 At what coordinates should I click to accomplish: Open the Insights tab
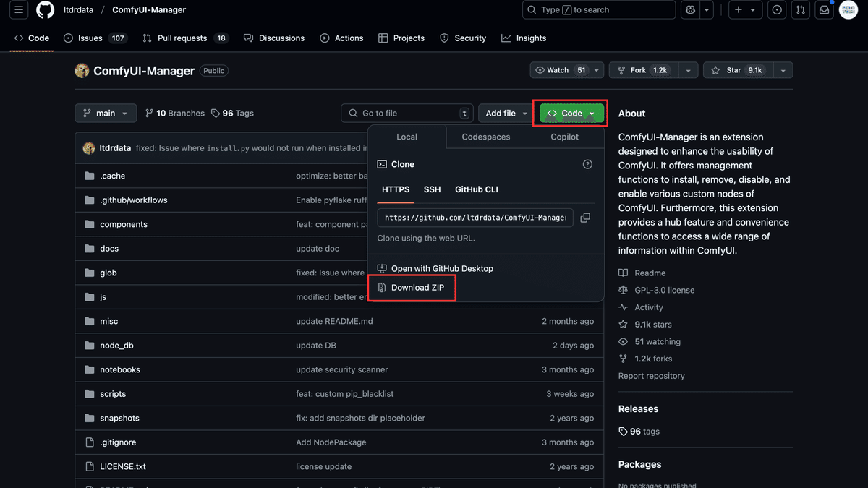coord(524,38)
